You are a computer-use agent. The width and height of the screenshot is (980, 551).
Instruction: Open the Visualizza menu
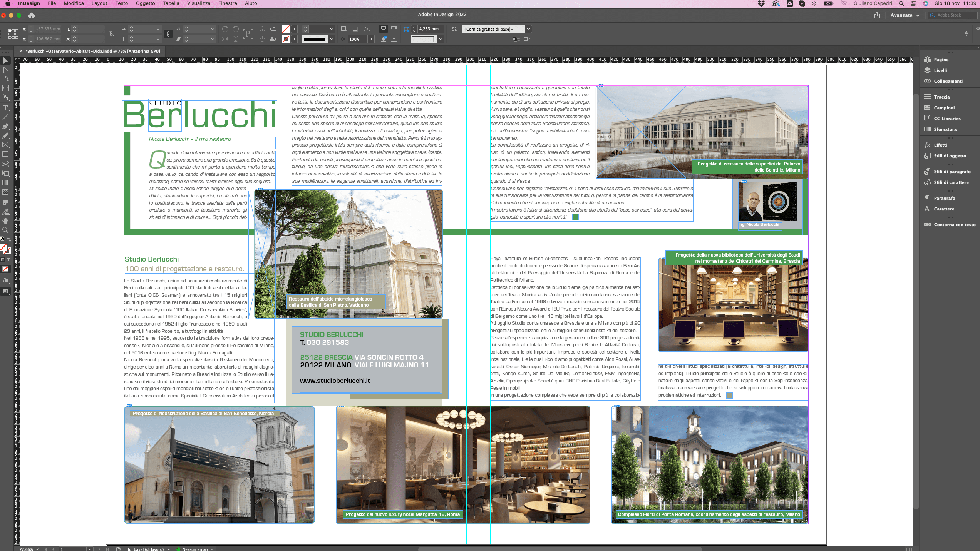click(199, 3)
